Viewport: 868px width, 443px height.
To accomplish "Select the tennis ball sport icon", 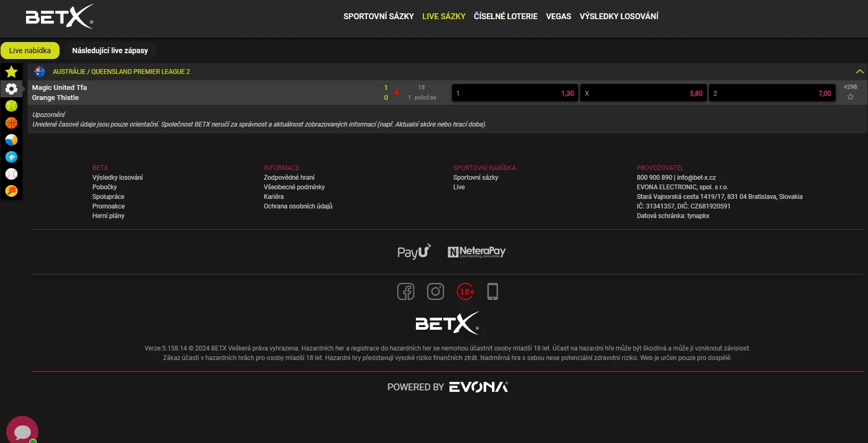I will (x=11, y=106).
